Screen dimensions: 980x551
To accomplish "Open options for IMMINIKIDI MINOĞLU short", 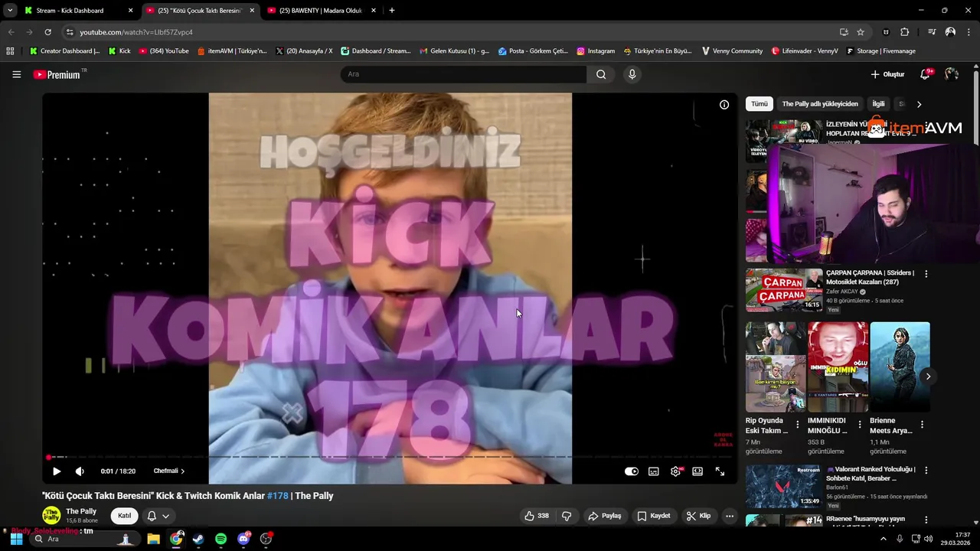I will pyautogui.click(x=859, y=425).
